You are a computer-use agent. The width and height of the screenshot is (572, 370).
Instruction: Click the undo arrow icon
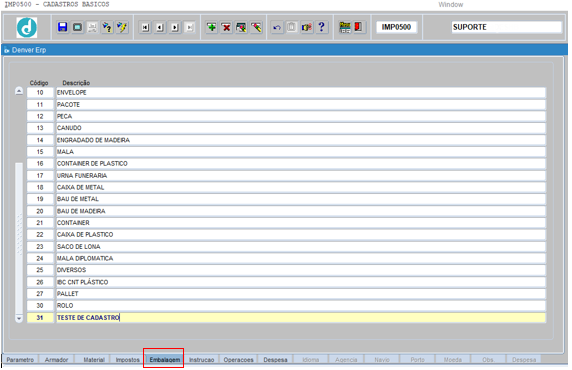277,27
